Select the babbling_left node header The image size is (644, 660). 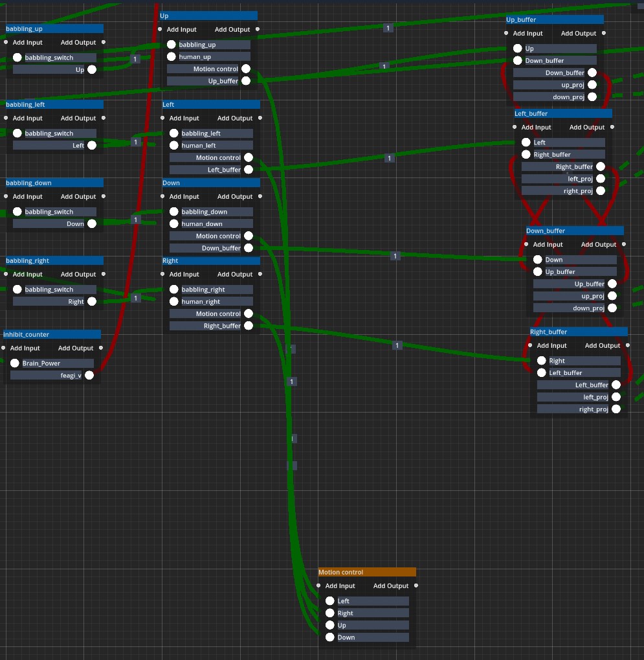(54, 104)
